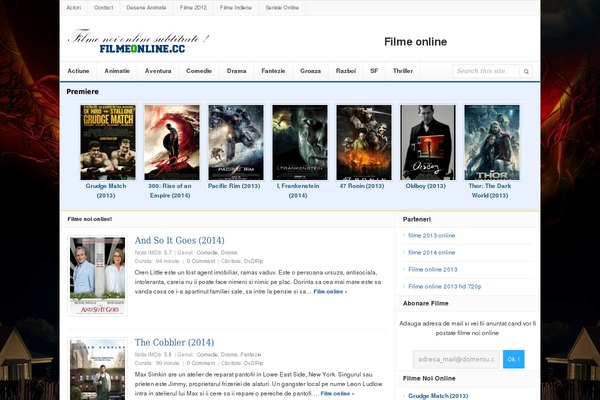Select the Aventura genre tab
600x400 pixels.
pos(158,71)
